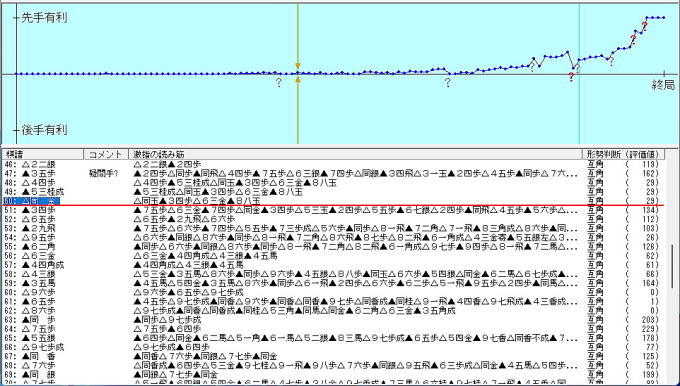
Task: Click the 後手有利 axis label
Action: click(x=44, y=130)
